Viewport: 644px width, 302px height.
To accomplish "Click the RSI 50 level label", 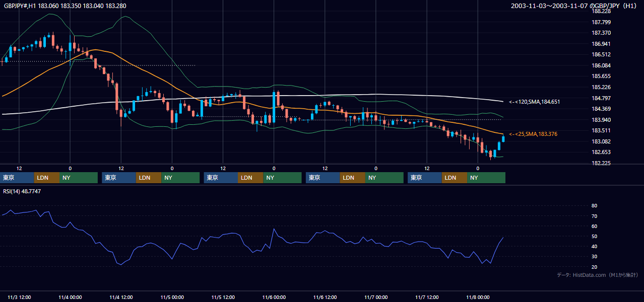I will [x=594, y=236].
